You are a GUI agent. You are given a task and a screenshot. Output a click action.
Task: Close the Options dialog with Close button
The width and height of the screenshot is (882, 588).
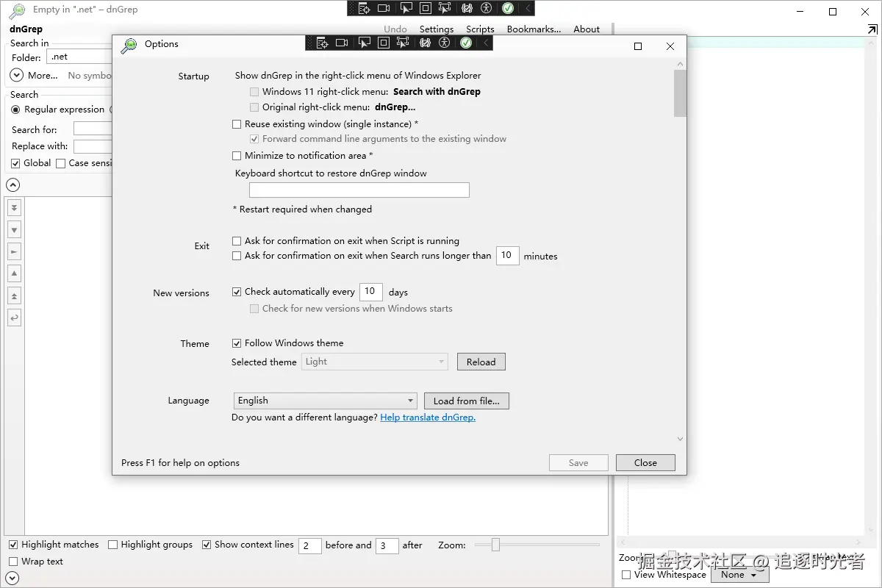point(645,463)
